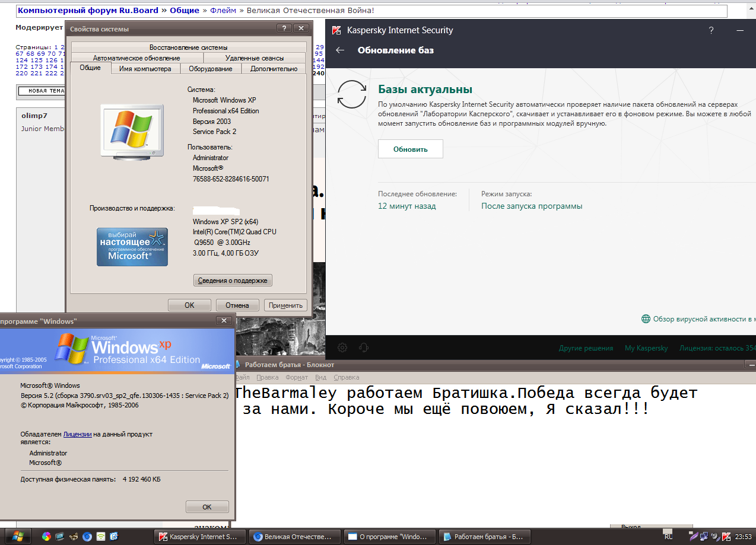Open Другие решения link in Kaspersky

[586, 348]
